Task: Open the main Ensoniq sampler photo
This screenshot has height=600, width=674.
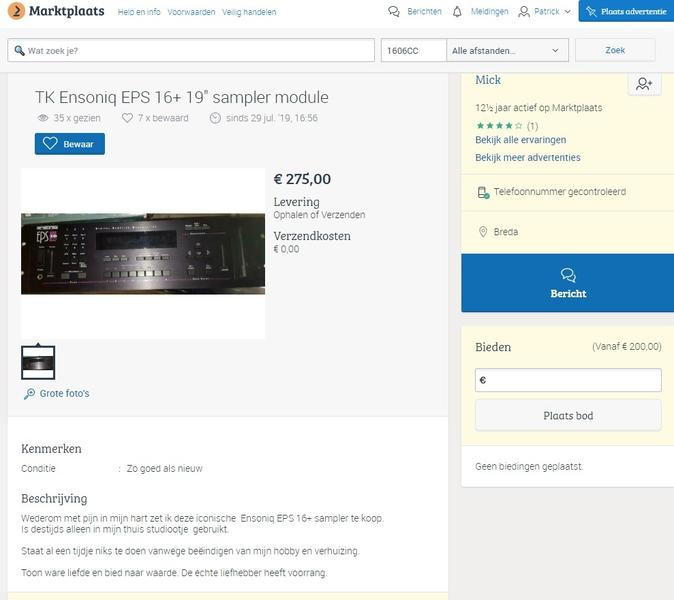Action: pos(143,254)
